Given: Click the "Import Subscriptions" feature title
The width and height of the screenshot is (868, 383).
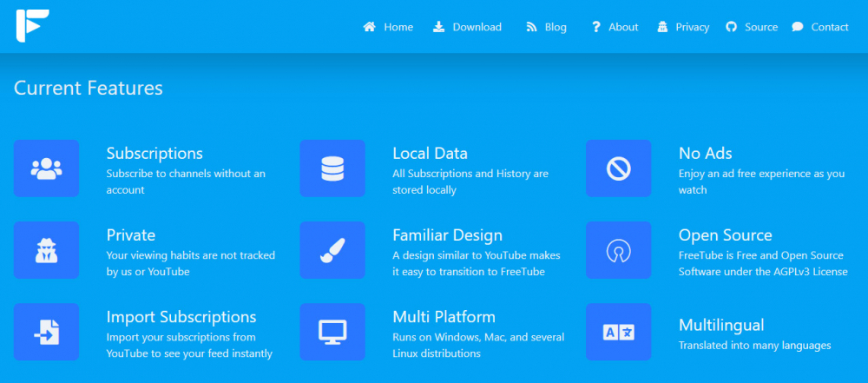Looking at the screenshot, I should click(x=181, y=317).
